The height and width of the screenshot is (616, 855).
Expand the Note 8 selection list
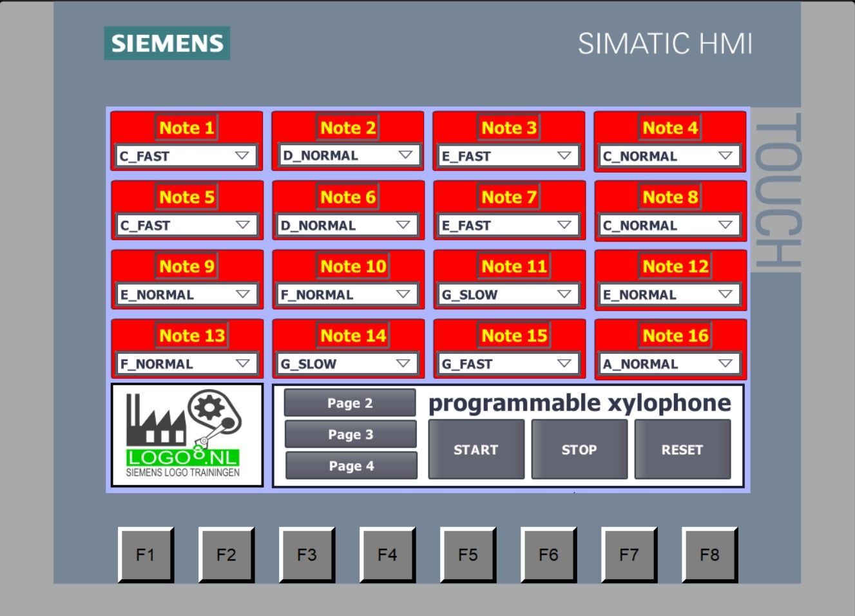669,225
